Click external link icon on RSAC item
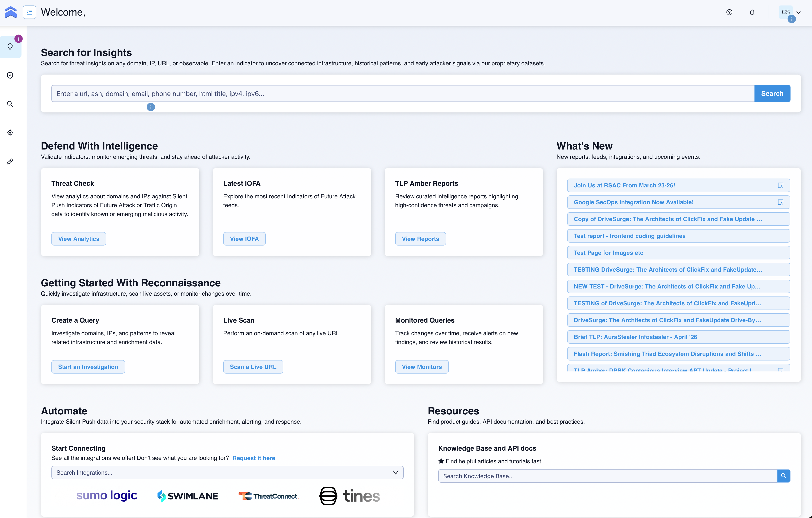This screenshot has width=812, height=518. click(780, 185)
